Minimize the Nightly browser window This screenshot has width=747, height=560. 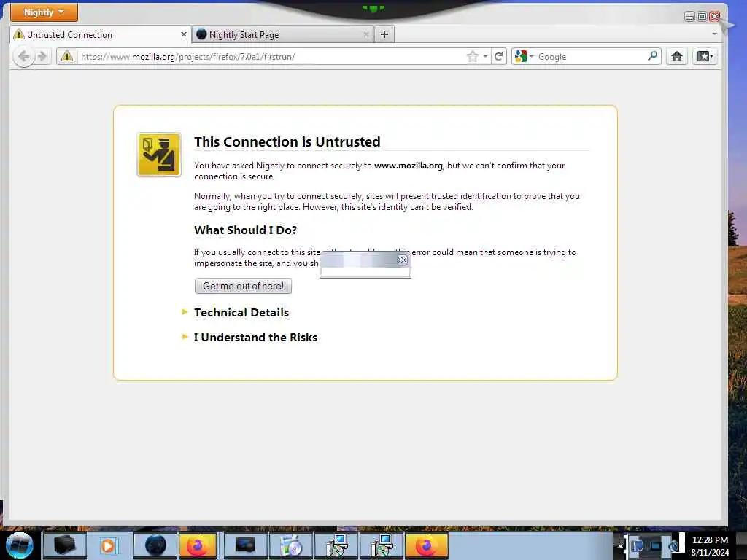(x=689, y=17)
